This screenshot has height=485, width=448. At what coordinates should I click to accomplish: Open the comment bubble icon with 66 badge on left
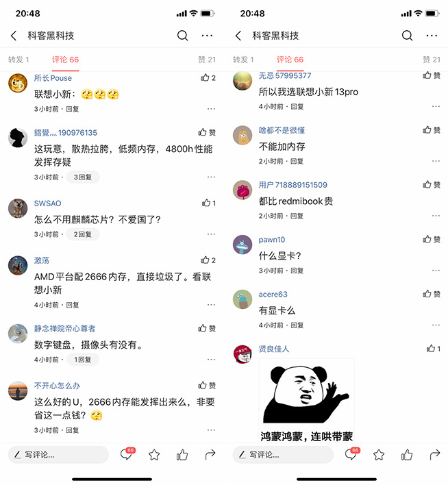click(127, 454)
